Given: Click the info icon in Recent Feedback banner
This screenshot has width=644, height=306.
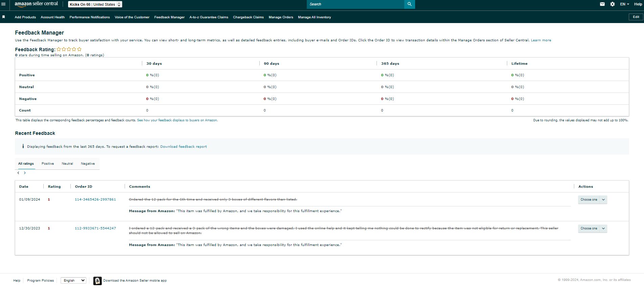Looking at the screenshot, I should 23,146.
